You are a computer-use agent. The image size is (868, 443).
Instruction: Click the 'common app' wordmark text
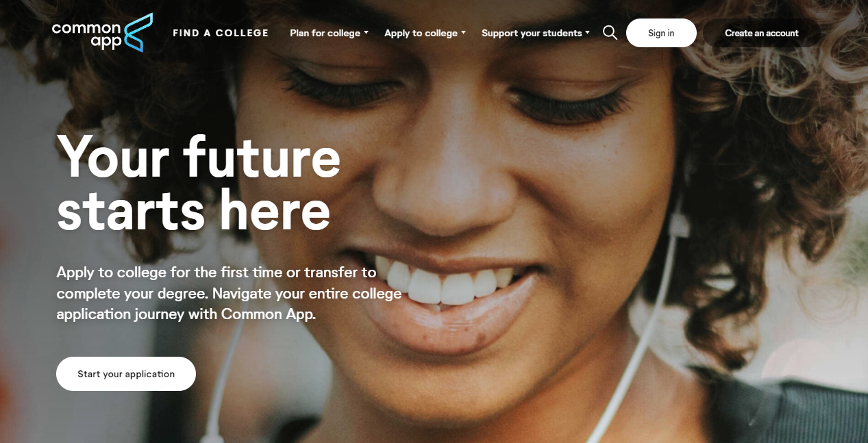coord(87,36)
